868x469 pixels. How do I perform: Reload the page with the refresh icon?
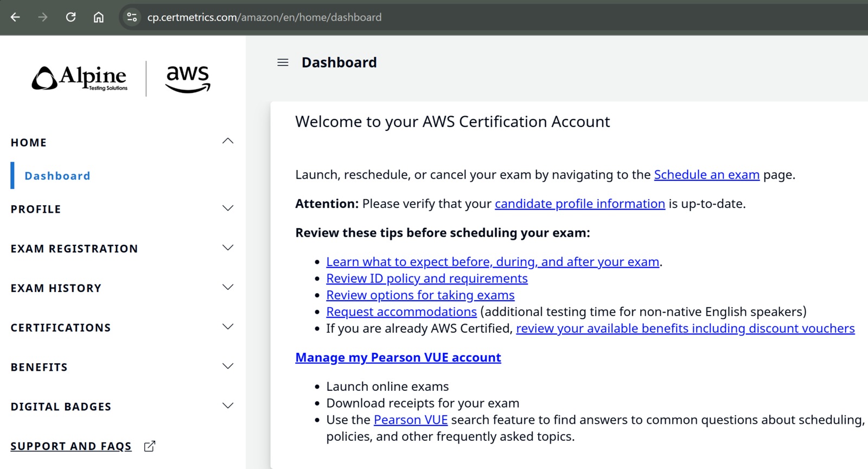coord(71,17)
